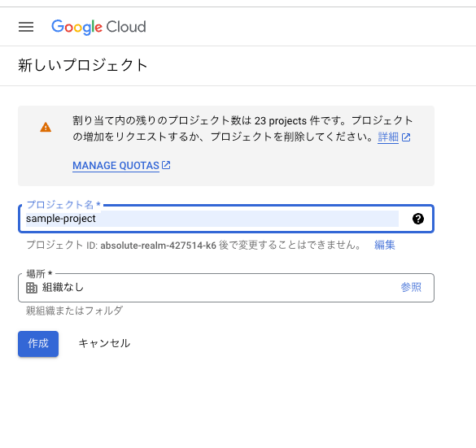Click the orange warning triangle icon

tap(46, 127)
